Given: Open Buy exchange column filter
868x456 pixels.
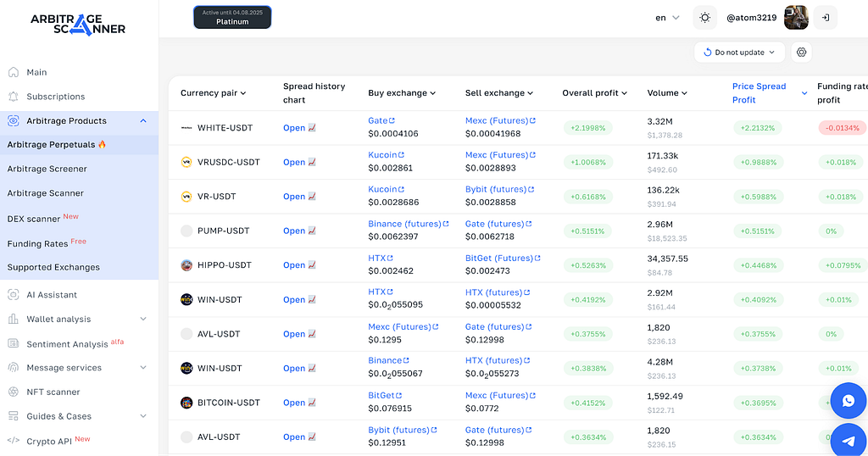Looking at the screenshot, I should pos(402,93).
